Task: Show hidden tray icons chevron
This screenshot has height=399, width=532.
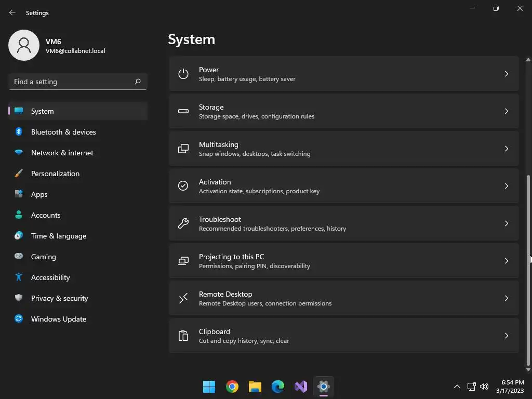Action: pyautogui.click(x=457, y=387)
